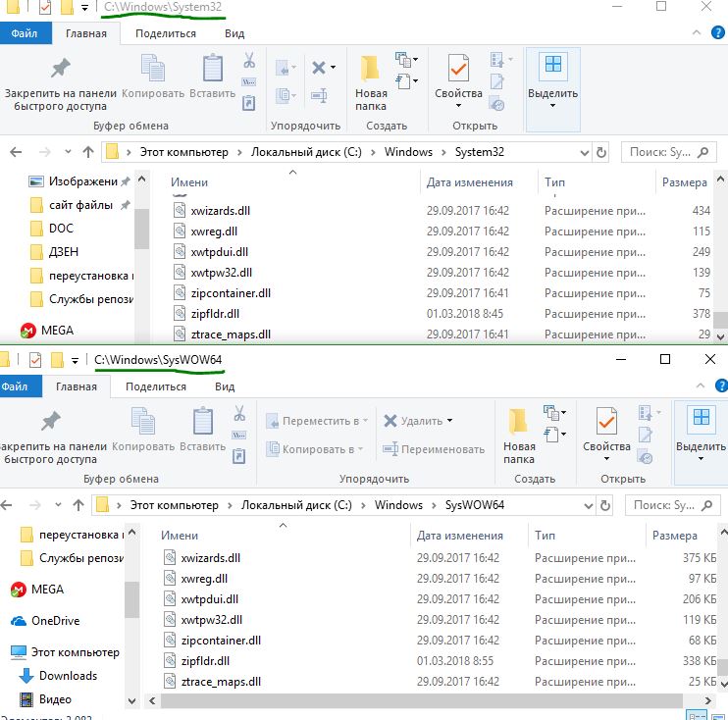This screenshot has width=728, height=720.
Task: Click Up arrow in SysWOW64 window
Action: pos(78,505)
